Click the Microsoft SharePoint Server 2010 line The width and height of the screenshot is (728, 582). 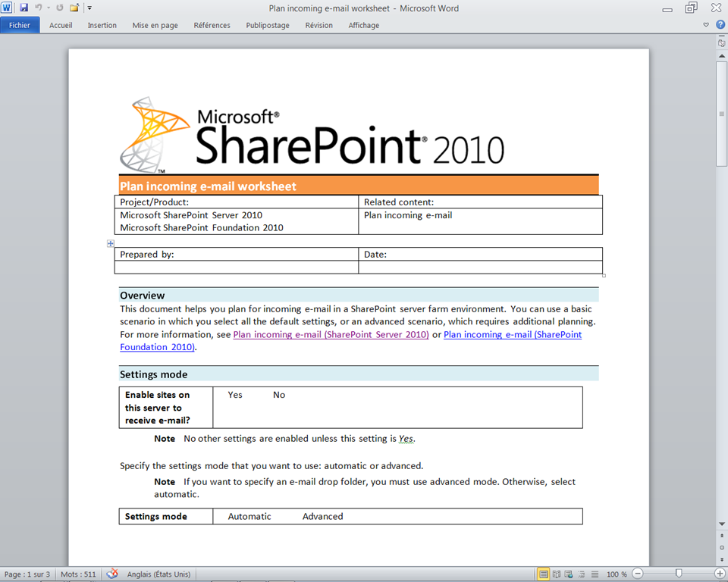click(x=191, y=215)
